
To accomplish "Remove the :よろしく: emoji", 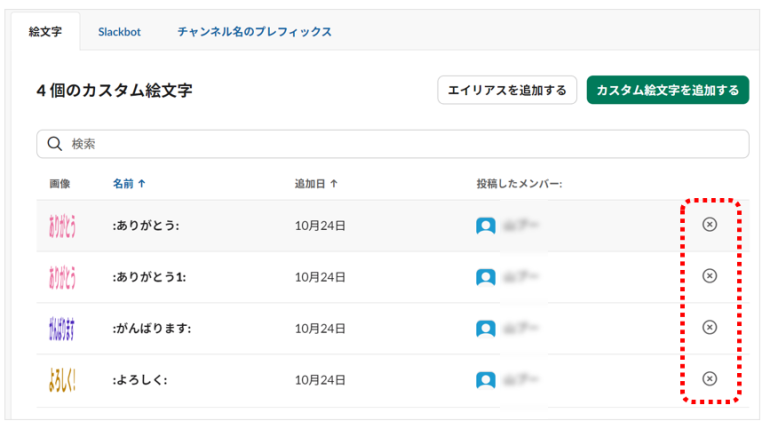I will coord(709,378).
